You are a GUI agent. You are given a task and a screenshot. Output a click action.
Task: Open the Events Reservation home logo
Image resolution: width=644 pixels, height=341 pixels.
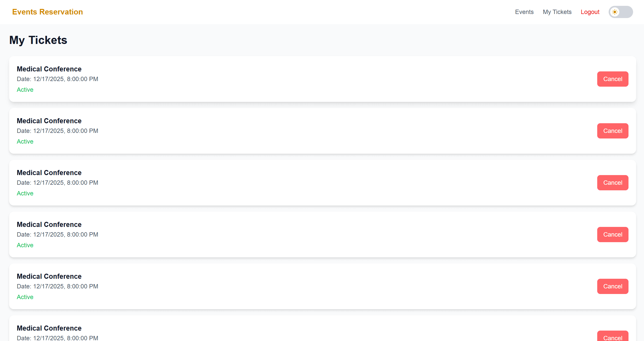(48, 12)
